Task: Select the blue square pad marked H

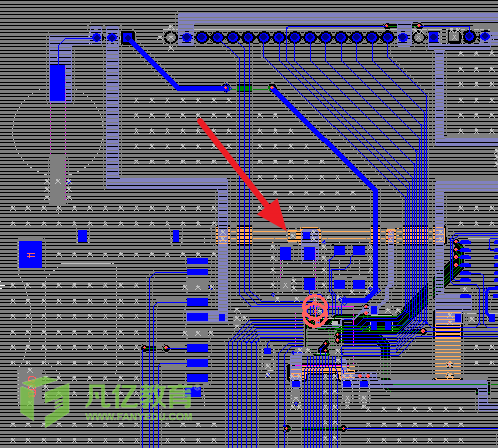Action: click(31, 255)
